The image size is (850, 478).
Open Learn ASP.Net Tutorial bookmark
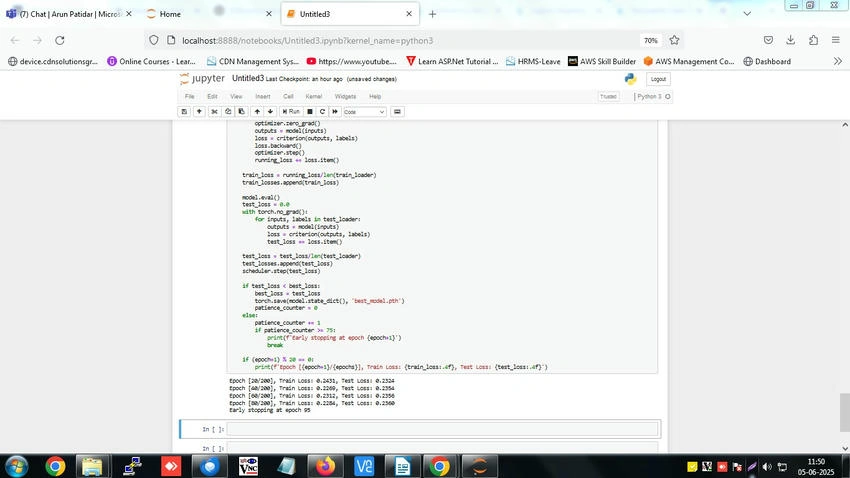pos(452,61)
